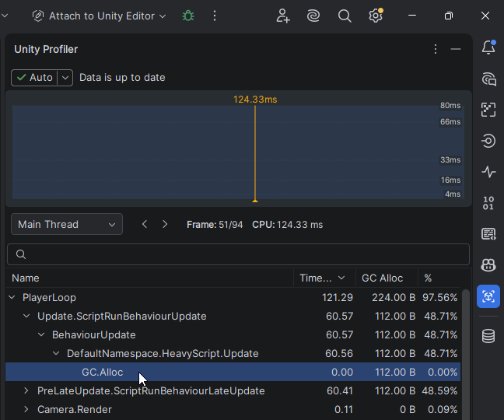Click the 124.33ms frame marker line
The height and width of the screenshot is (420, 504).
point(255,152)
